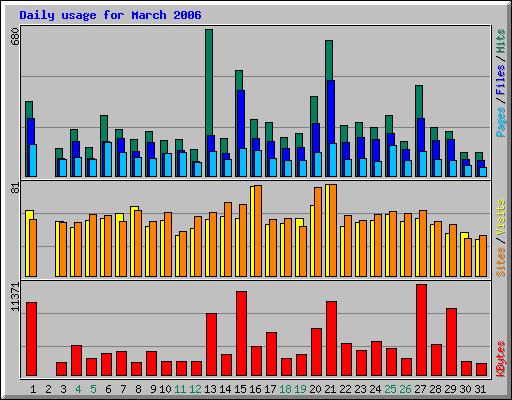Screen dimensions: 512x400
Task: Click the green Hits bar for day 21
Action: coord(329,60)
